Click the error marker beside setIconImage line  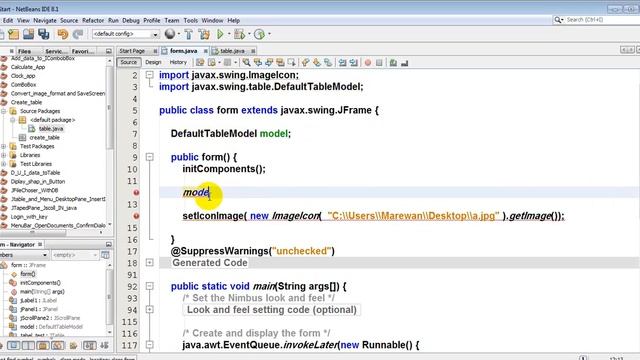tap(136, 216)
